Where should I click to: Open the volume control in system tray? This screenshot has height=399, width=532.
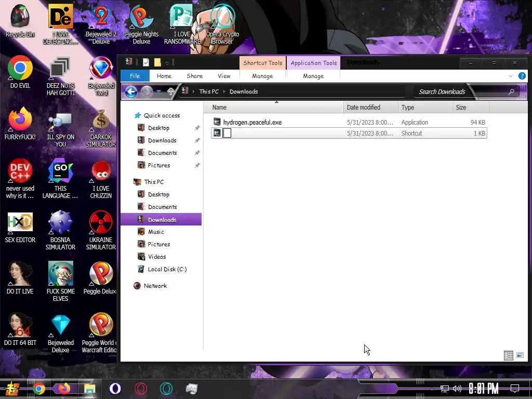click(457, 389)
